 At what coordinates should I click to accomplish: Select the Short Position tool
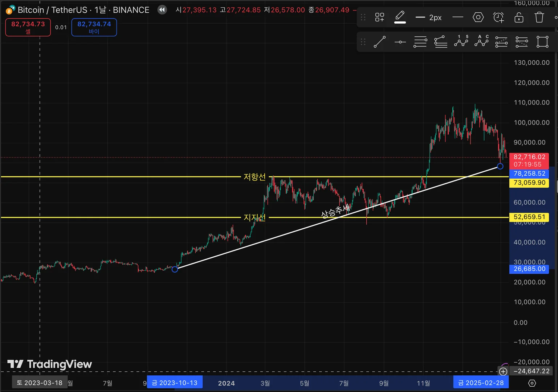tap(522, 42)
